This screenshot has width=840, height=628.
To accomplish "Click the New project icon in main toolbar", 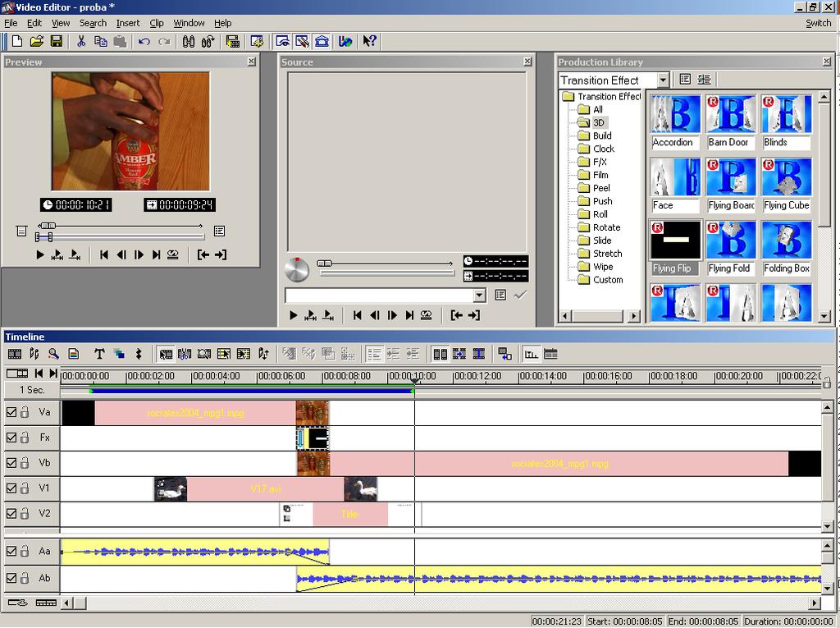I will pyautogui.click(x=17, y=41).
